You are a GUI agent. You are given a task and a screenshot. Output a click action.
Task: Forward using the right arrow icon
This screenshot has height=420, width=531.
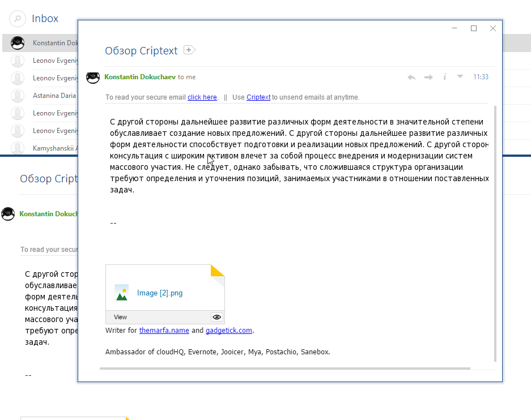click(x=428, y=77)
